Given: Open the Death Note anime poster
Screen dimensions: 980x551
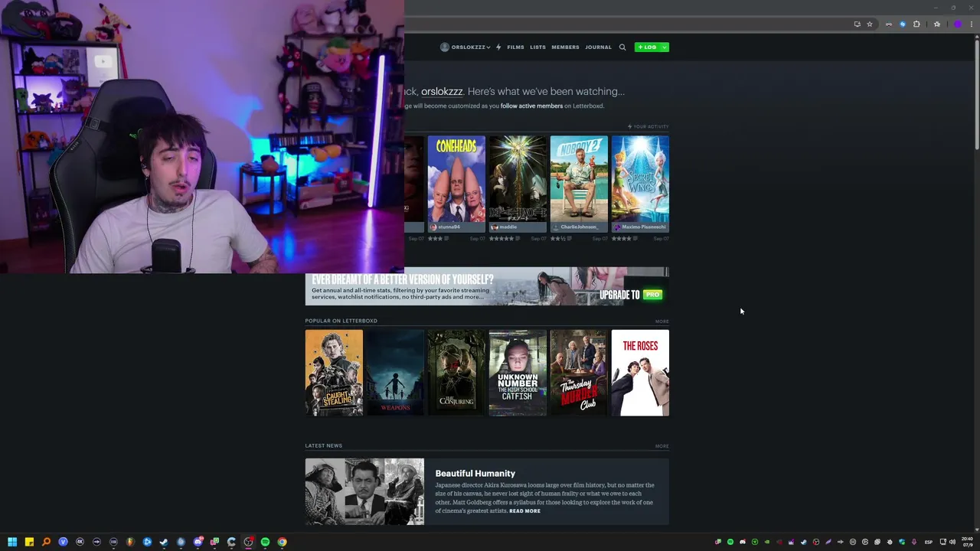Looking at the screenshot, I should 518,178.
